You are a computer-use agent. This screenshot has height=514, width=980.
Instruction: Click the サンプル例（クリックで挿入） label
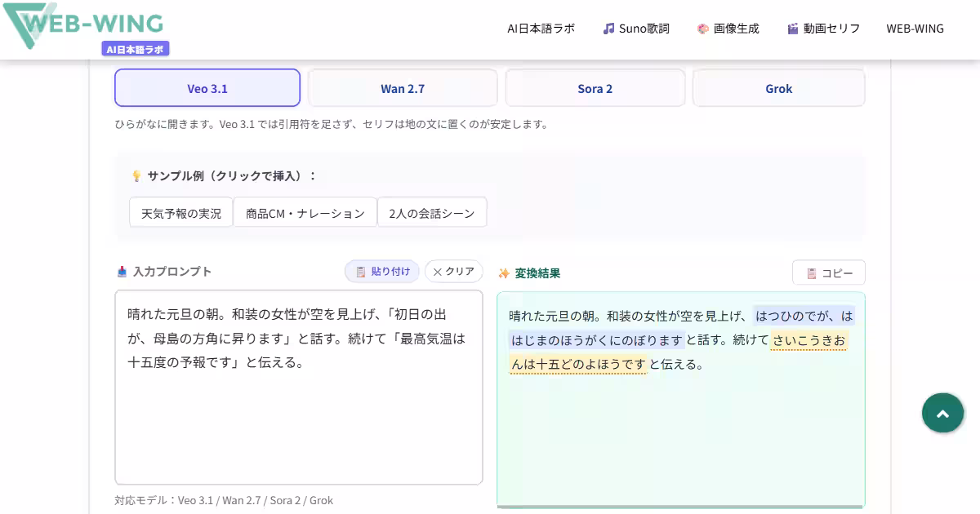click(231, 175)
